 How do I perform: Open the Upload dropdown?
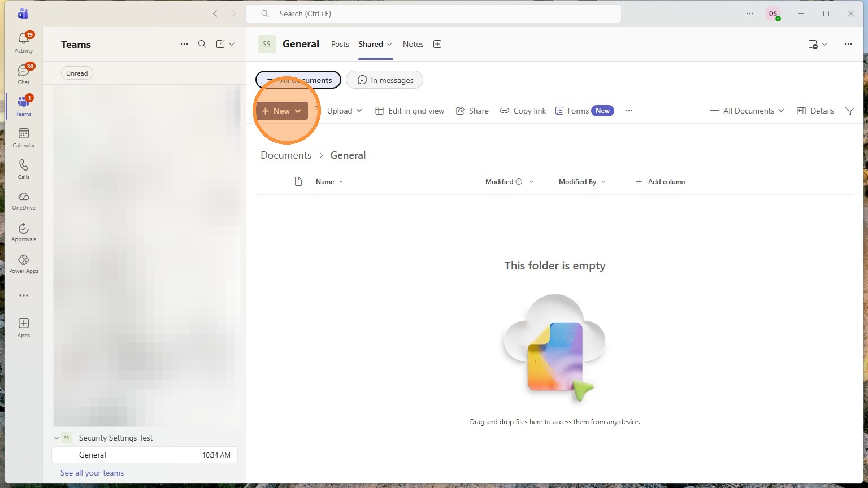(344, 111)
